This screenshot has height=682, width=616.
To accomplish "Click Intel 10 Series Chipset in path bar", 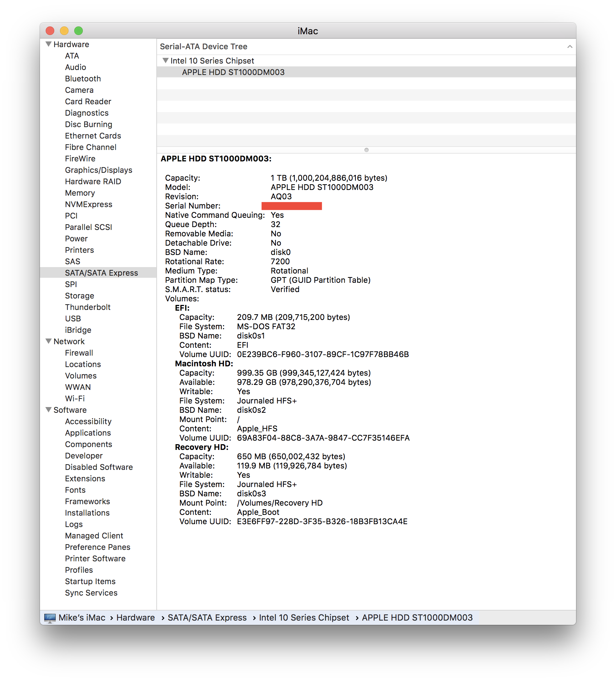I will click(304, 618).
